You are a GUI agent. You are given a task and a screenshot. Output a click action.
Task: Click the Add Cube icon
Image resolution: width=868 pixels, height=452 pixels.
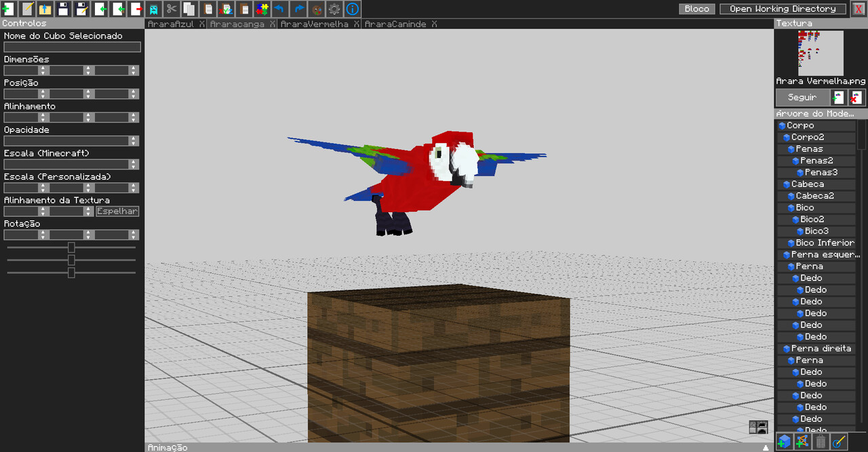coord(785,442)
